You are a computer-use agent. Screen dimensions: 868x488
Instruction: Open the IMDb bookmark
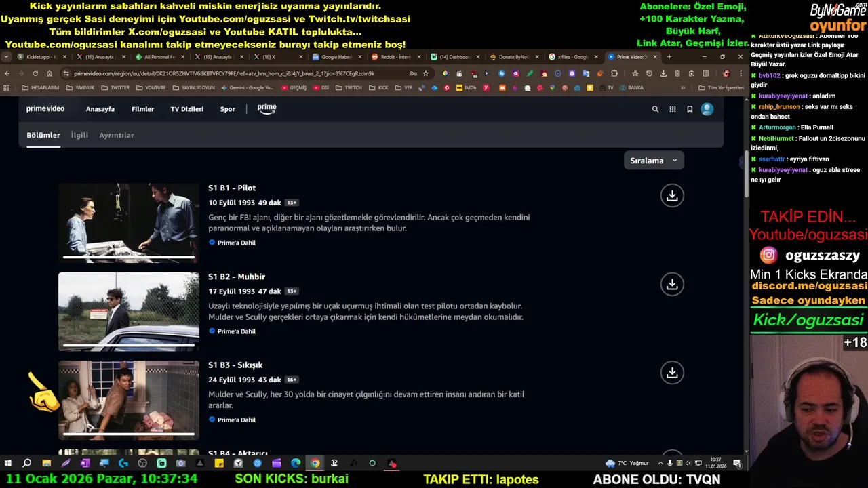tap(467, 87)
